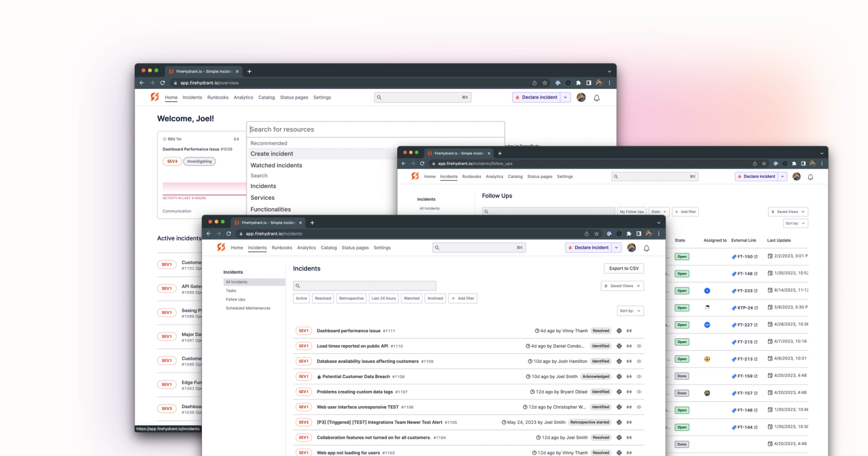The width and height of the screenshot is (868, 456).
Task: Click broadcast icon for SEV2 Integrations Team alert row
Action: (x=629, y=422)
